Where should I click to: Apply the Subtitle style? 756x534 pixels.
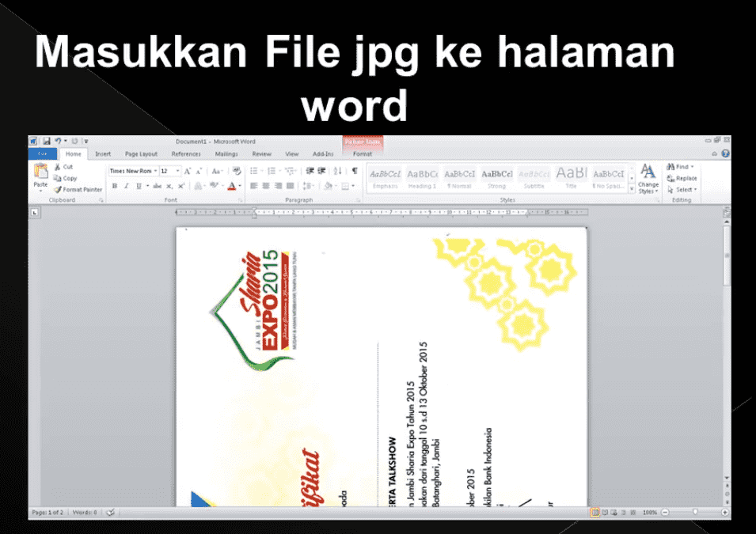[534, 178]
